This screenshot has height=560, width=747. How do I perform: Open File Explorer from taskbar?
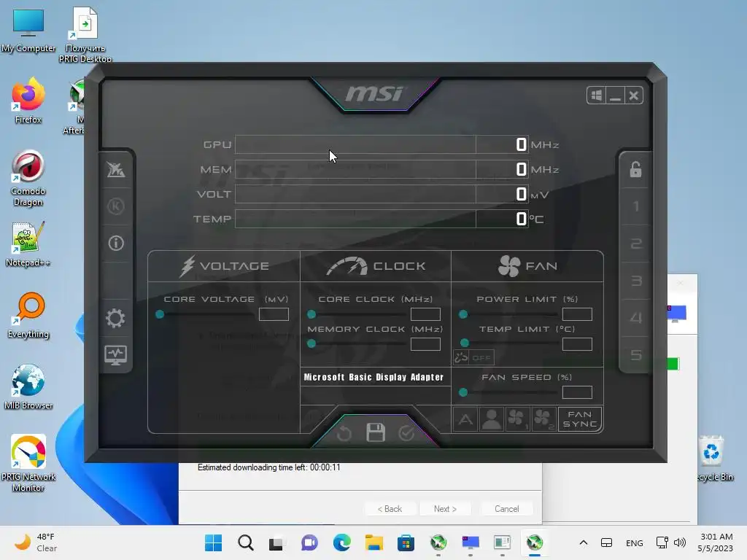[374, 542]
